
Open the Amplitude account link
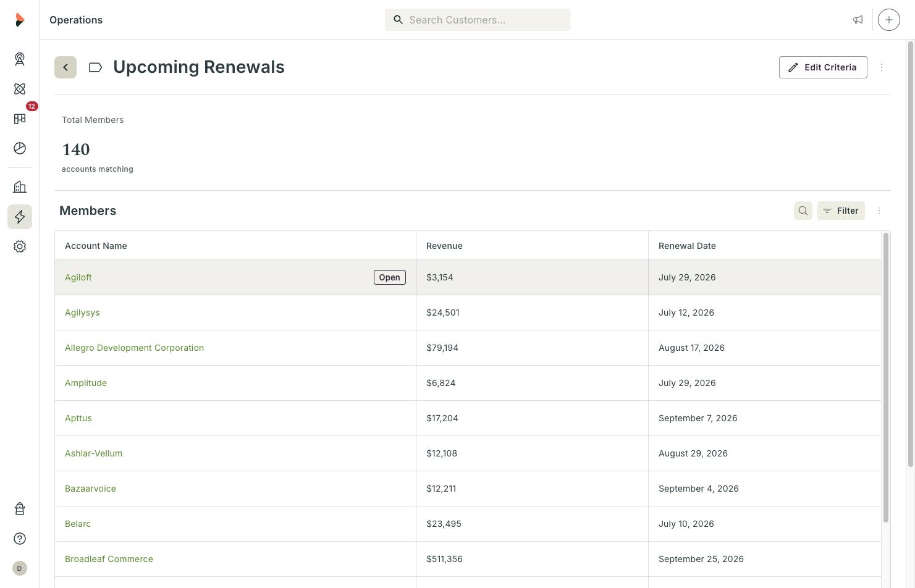click(x=86, y=383)
